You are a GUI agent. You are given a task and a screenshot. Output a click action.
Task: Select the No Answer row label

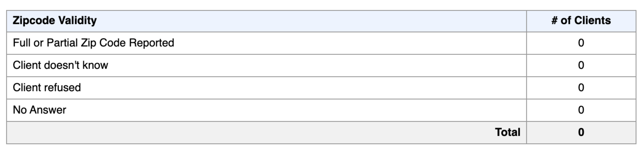39,110
